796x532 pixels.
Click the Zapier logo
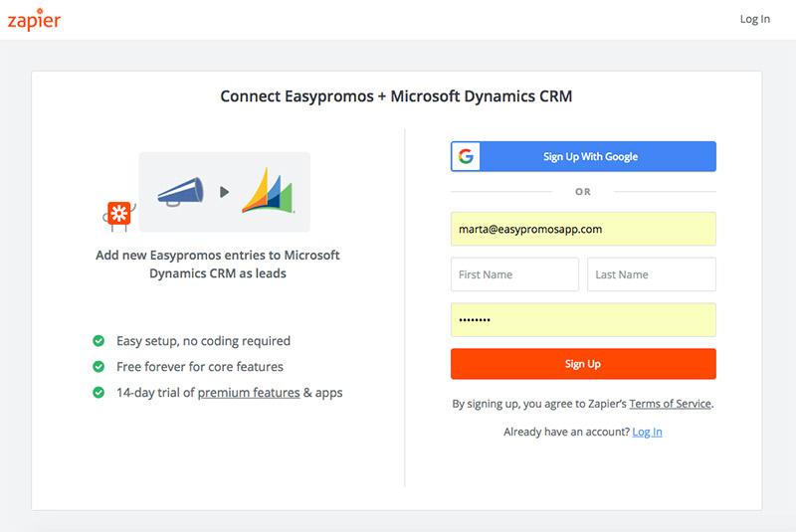coord(34,19)
